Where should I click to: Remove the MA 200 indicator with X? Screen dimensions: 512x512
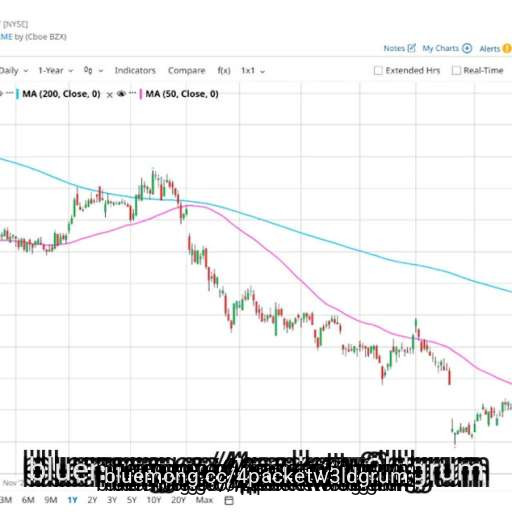pos(109,95)
